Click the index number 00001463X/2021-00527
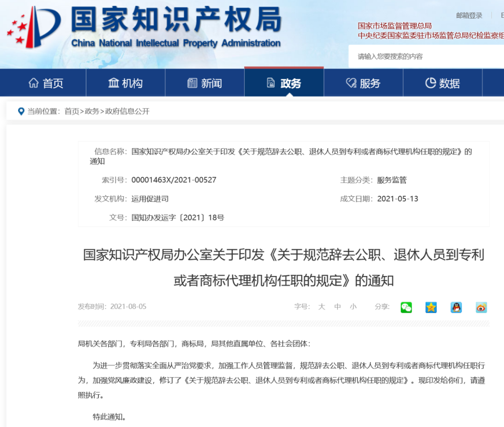This screenshot has width=504, height=427. coord(174,180)
